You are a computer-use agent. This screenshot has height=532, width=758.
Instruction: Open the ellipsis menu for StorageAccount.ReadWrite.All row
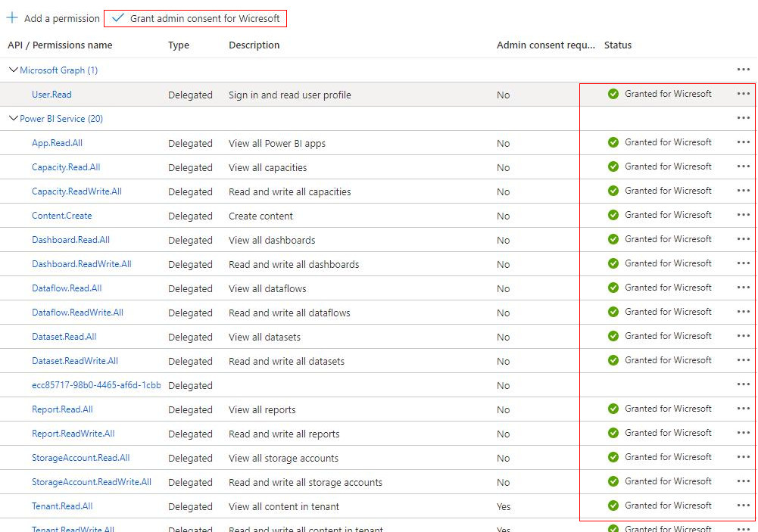(x=744, y=481)
